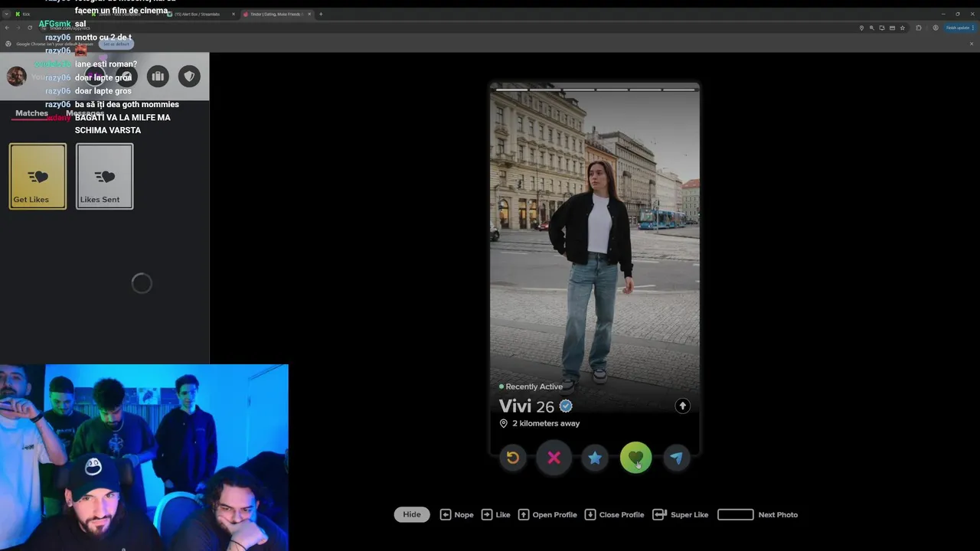Open the shield Safety icon
This screenshot has width=980, height=551.
click(x=189, y=76)
